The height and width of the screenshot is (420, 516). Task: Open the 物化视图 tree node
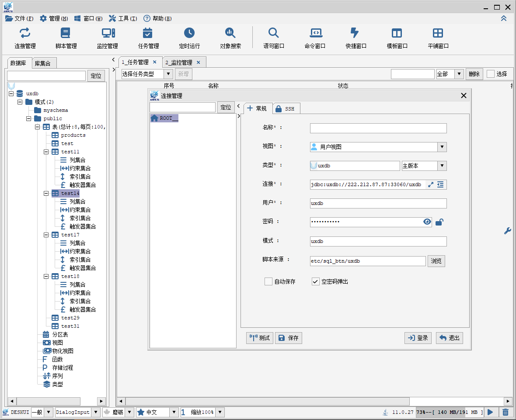58,351
